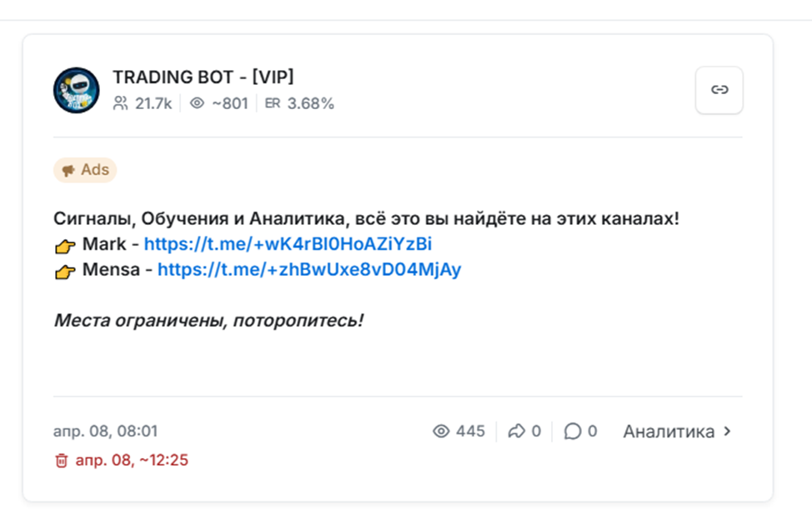Open the Mensa t.me invite link
812x514 pixels.
(x=308, y=269)
